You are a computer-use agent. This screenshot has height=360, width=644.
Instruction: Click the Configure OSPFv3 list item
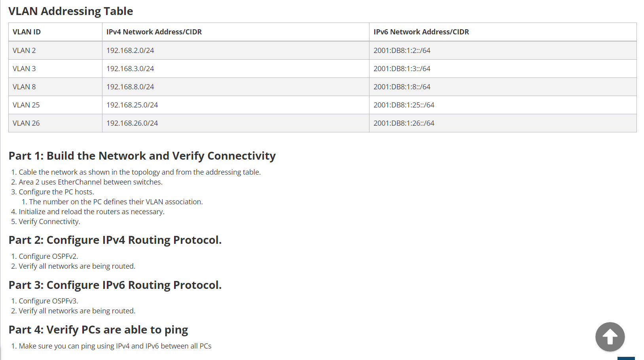click(x=48, y=301)
